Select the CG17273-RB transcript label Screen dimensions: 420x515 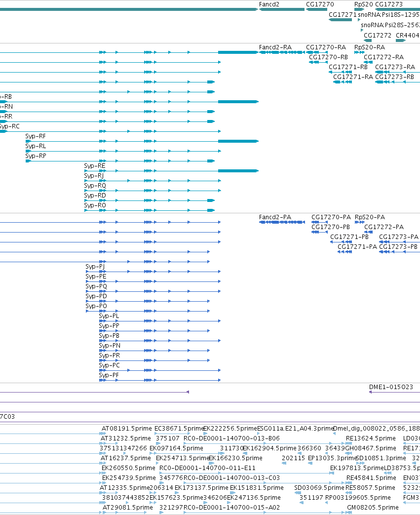click(395, 77)
